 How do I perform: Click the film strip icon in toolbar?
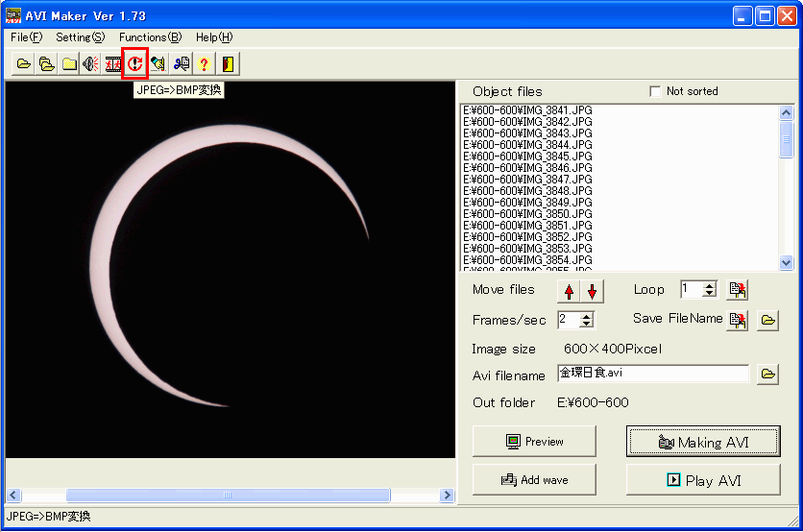click(113, 64)
